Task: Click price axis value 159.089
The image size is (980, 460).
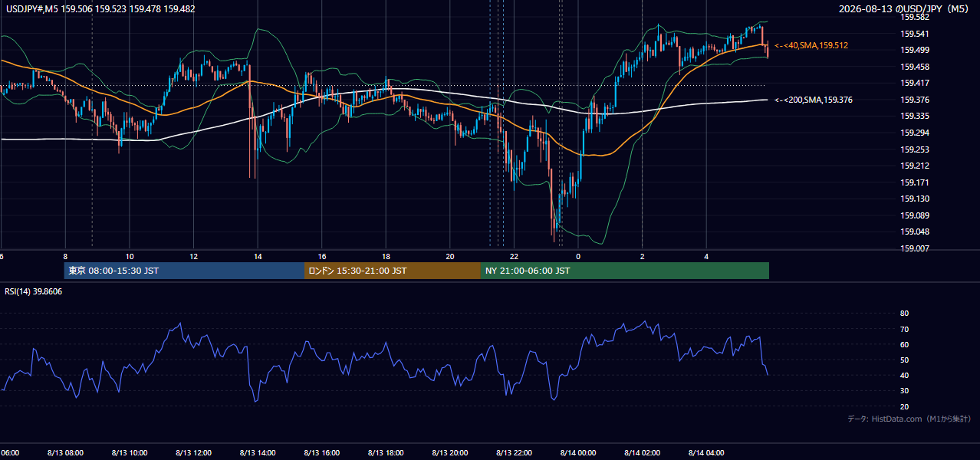Action: click(x=914, y=215)
